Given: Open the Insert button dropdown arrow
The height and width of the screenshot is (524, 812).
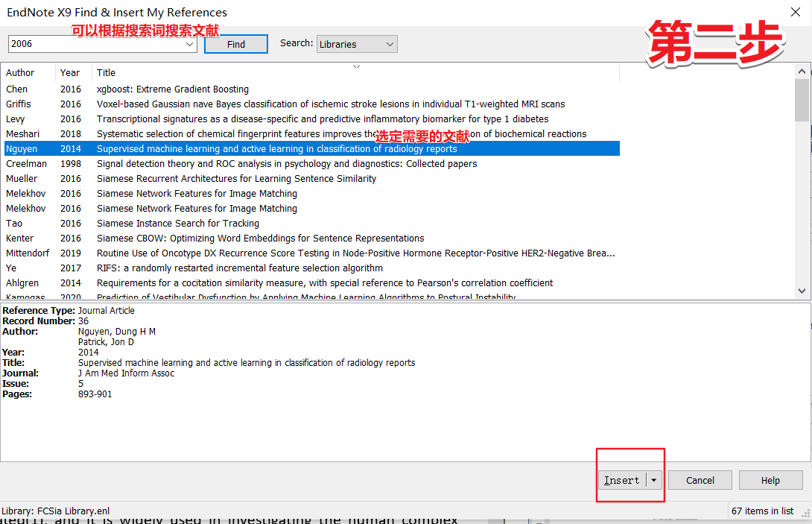Looking at the screenshot, I should coord(654,481).
